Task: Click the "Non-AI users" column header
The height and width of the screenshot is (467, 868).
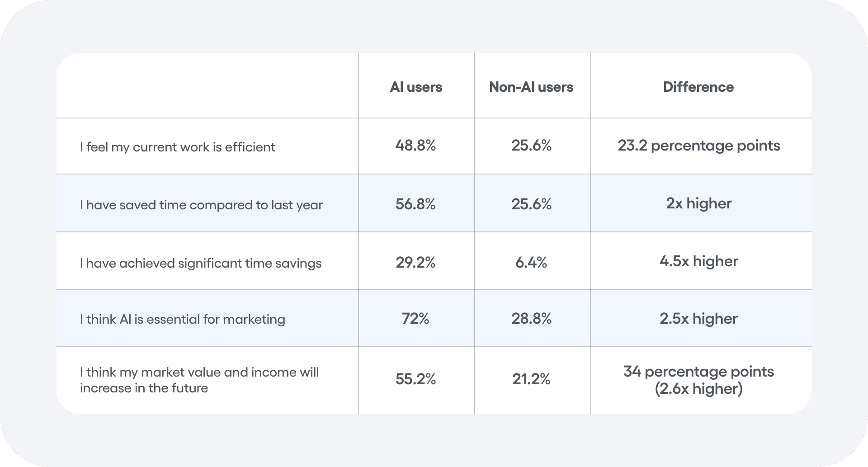Action: (531, 87)
